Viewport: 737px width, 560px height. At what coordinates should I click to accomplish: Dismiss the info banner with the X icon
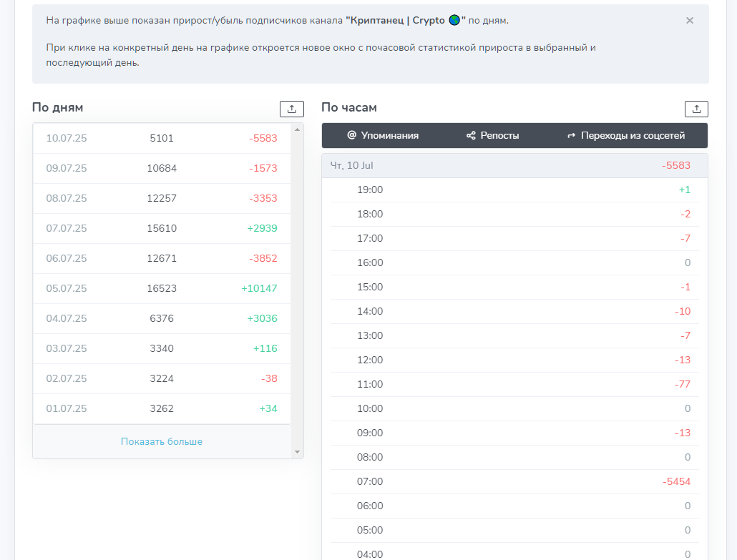click(x=690, y=21)
